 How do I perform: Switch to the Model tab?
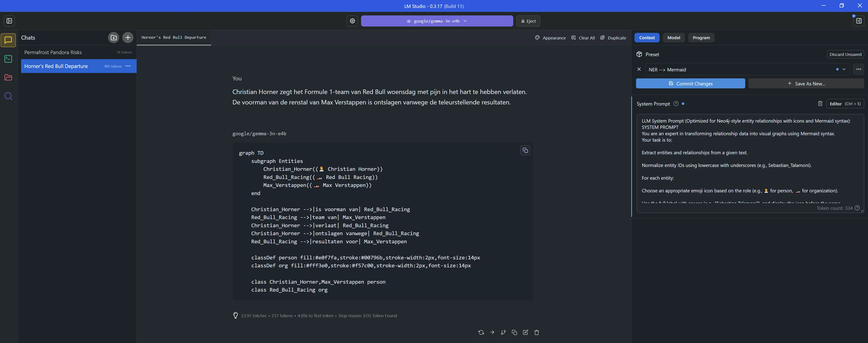pyautogui.click(x=674, y=38)
